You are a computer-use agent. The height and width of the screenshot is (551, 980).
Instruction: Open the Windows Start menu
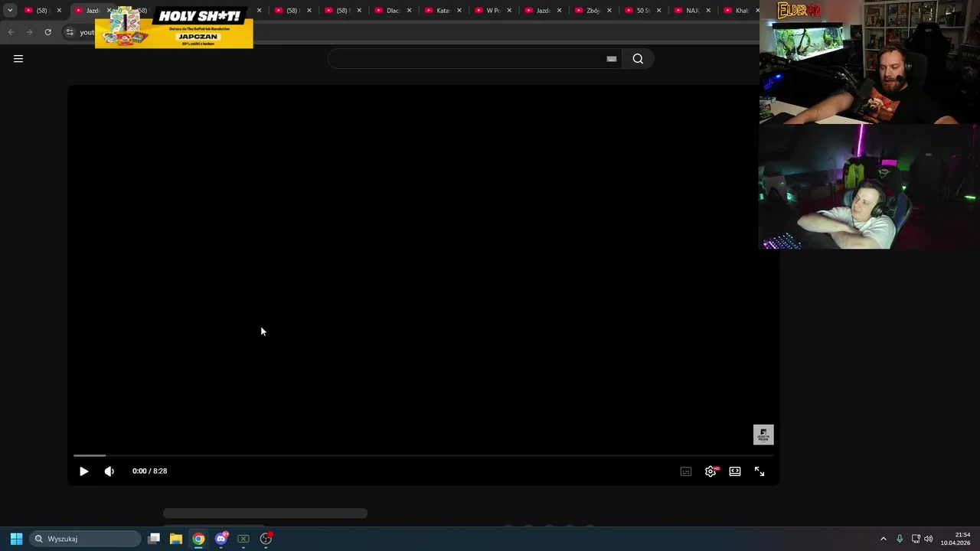[16, 539]
